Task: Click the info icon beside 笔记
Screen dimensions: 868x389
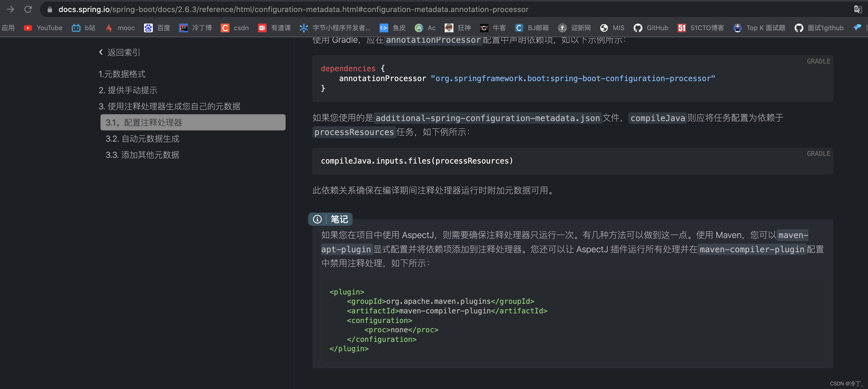Action: click(x=317, y=219)
